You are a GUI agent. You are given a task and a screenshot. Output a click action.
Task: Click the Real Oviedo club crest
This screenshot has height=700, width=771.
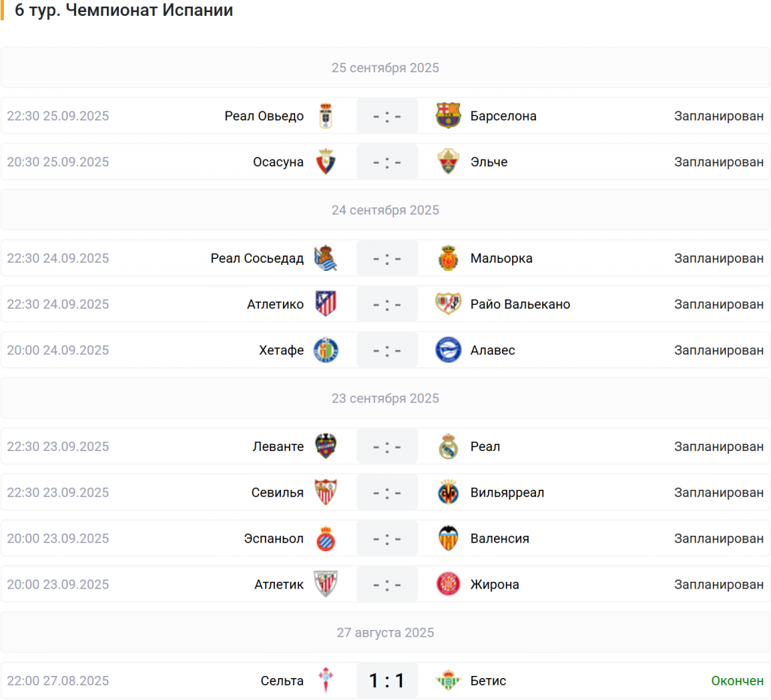click(x=325, y=115)
